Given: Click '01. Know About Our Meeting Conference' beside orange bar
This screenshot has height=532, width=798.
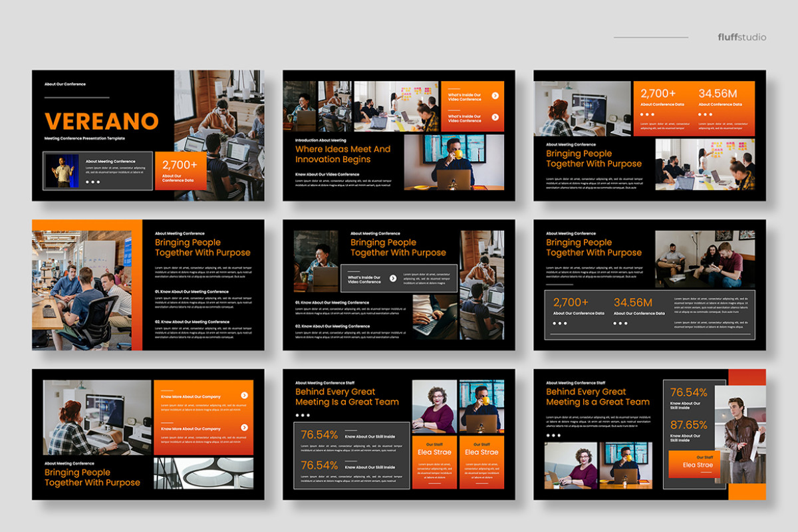Looking at the screenshot, I should point(192,291).
